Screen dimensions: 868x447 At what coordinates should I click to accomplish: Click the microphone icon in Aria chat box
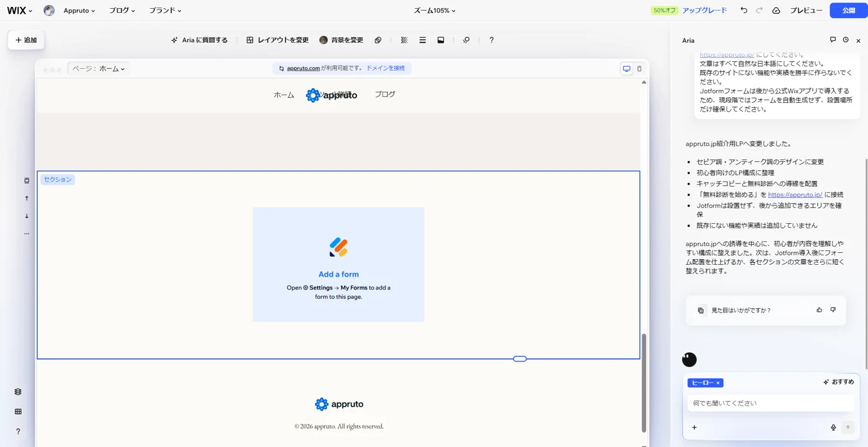point(833,427)
